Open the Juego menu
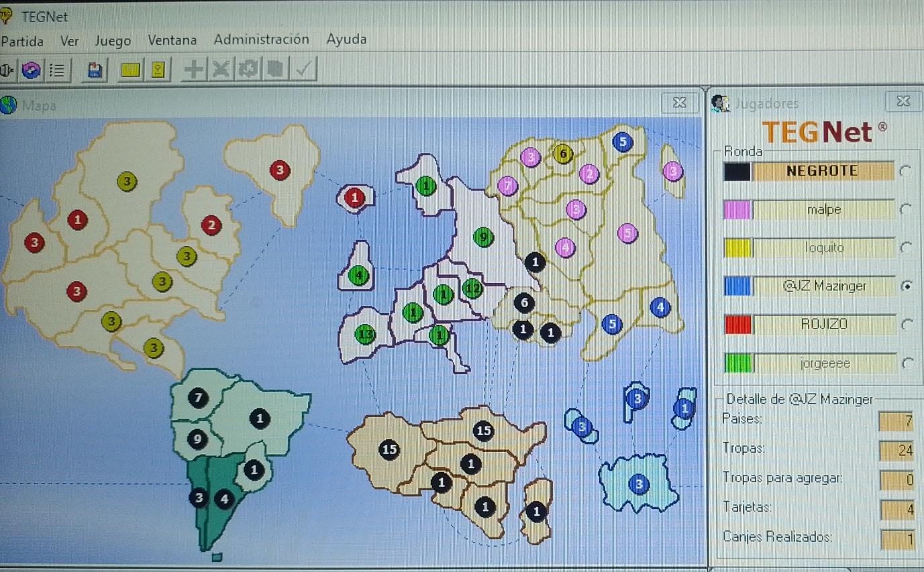Image resolution: width=924 pixels, height=572 pixels. 113,41
